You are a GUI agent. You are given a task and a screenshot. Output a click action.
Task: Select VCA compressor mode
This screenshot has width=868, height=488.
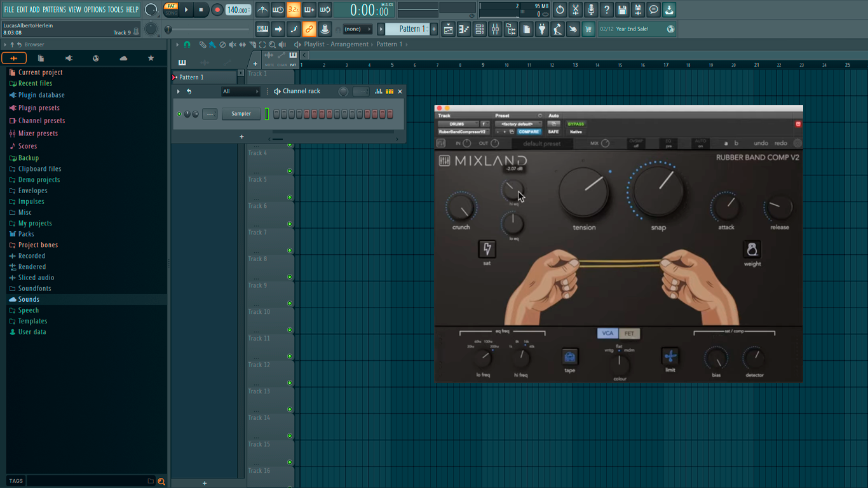pyautogui.click(x=607, y=334)
